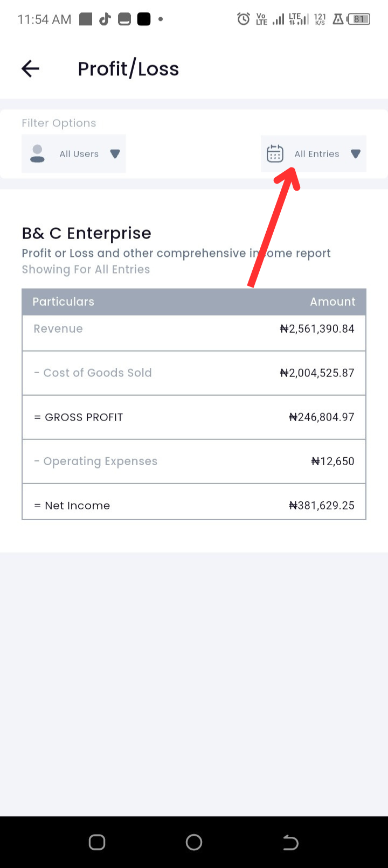Tap the battery indicator icon
The image size is (388, 868).
pos(359,19)
